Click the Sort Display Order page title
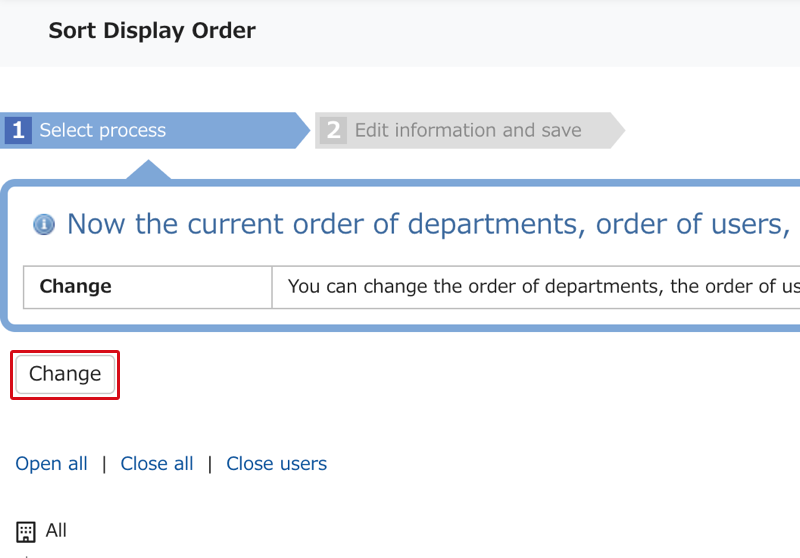Image resolution: width=800 pixels, height=558 pixels. click(x=152, y=31)
